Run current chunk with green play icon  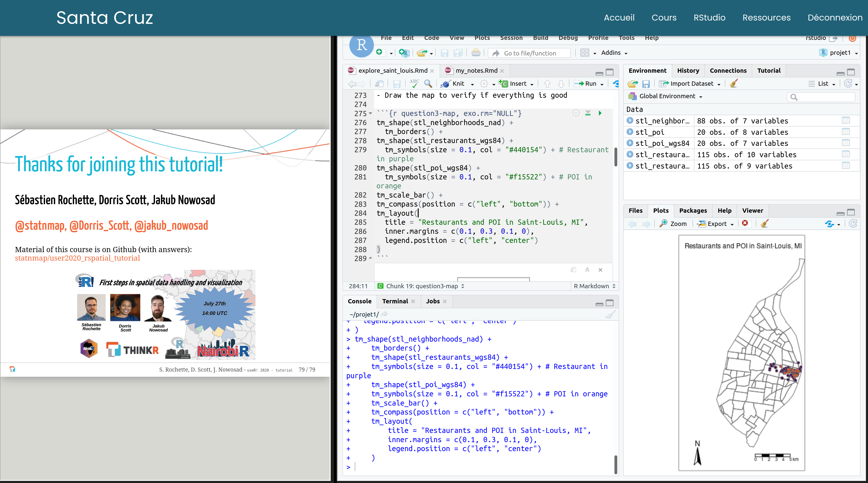(600, 113)
